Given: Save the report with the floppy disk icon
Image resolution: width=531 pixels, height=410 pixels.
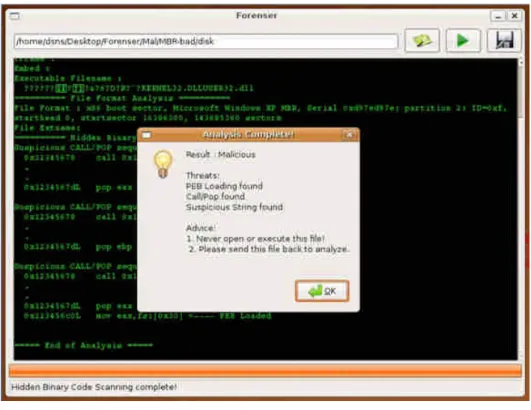Looking at the screenshot, I should [504, 41].
